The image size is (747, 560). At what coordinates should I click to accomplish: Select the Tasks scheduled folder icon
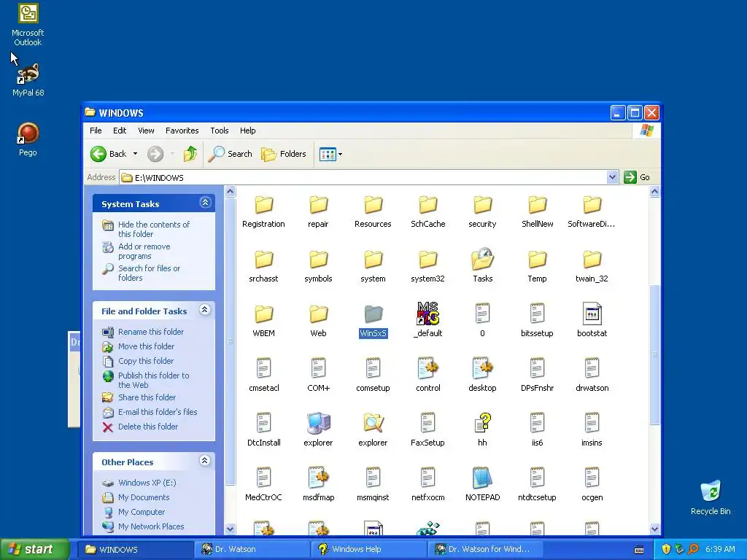coord(483,265)
